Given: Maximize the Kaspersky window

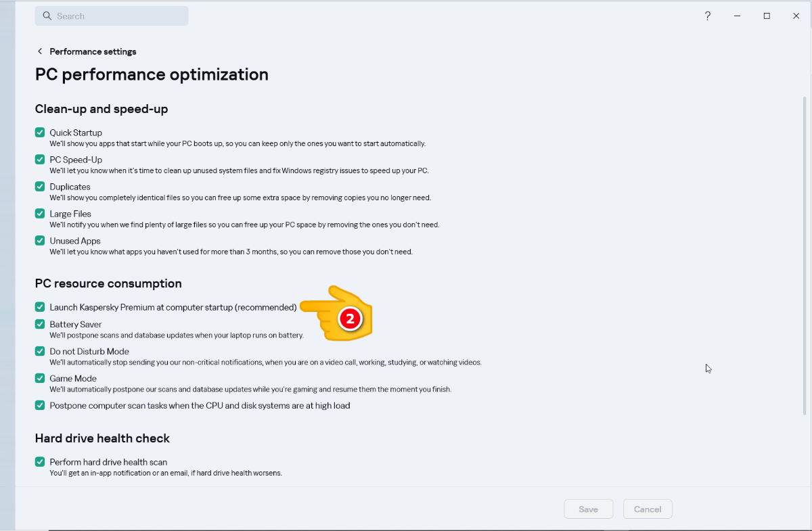Looking at the screenshot, I should click(767, 16).
